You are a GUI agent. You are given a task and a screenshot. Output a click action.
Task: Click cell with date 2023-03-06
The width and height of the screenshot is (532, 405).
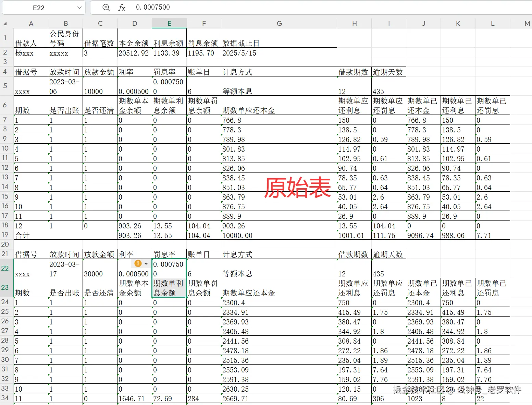click(x=65, y=86)
